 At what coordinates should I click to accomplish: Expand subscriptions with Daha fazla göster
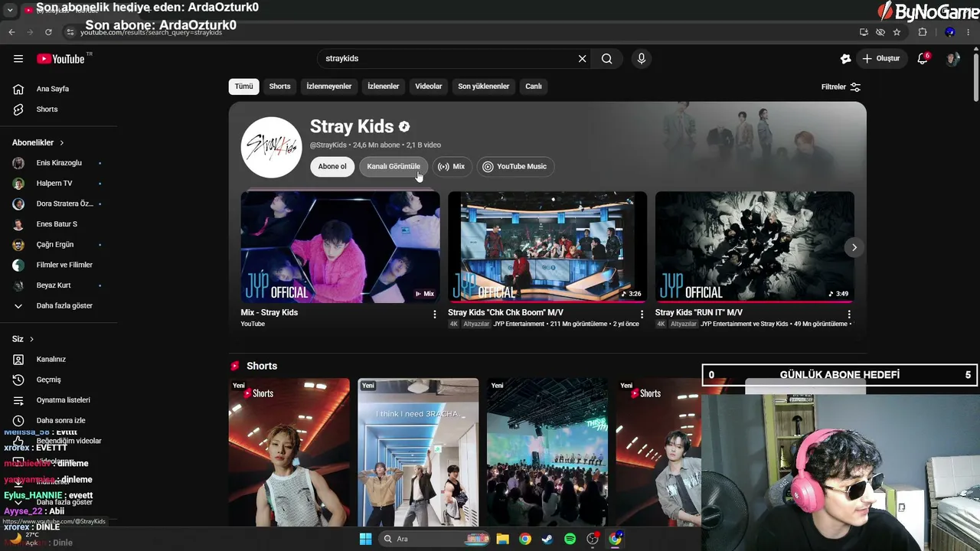[54, 306]
